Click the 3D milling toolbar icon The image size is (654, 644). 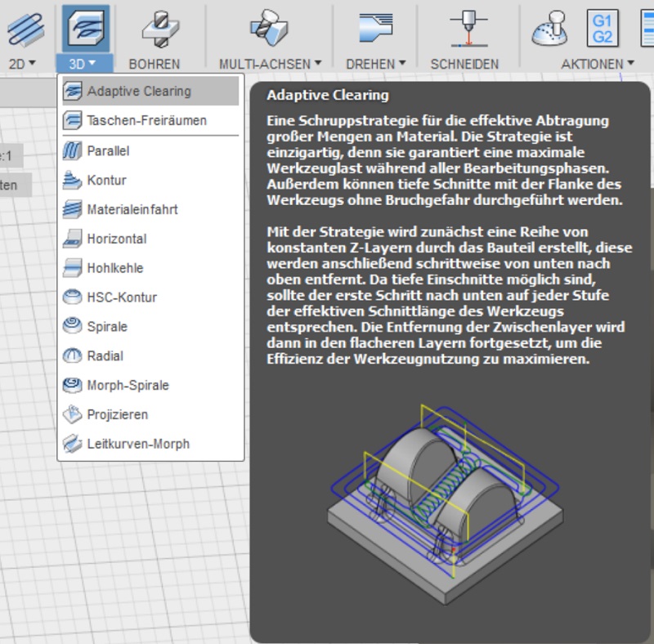(86, 28)
